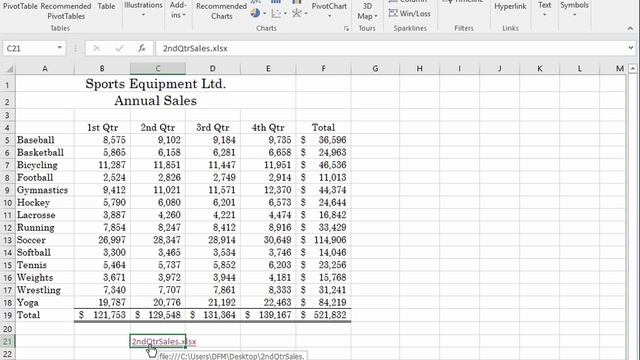Click the 'Sports Equipment Ltd.' title cell
Image resolution: width=640 pixels, height=360 pixels.
[156, 84]
